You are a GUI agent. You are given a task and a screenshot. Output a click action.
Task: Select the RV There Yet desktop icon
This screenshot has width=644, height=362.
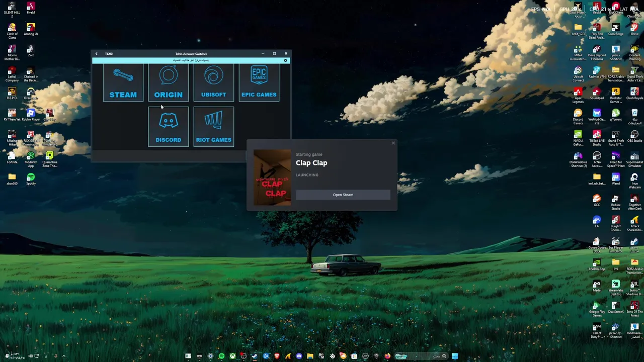pos(12,115)
